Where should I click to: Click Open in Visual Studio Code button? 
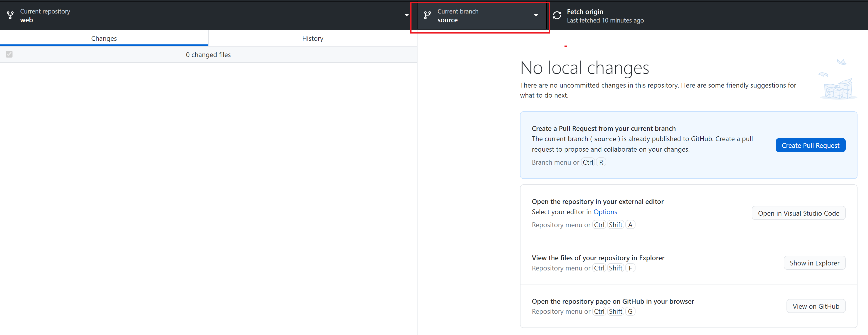[x=798, y=213]
